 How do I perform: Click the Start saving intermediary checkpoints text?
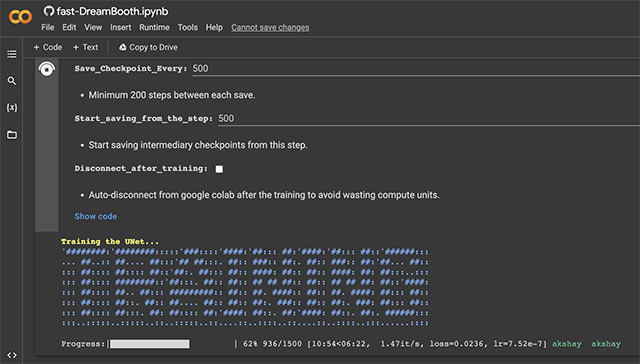[198, 145]
